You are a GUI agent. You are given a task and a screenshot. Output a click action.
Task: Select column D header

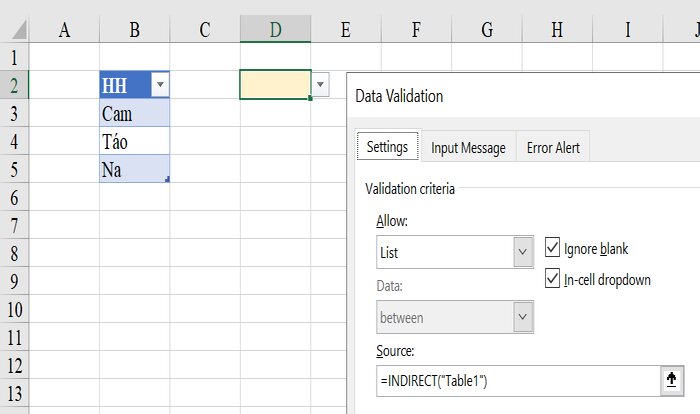click(x=275, y=29)
